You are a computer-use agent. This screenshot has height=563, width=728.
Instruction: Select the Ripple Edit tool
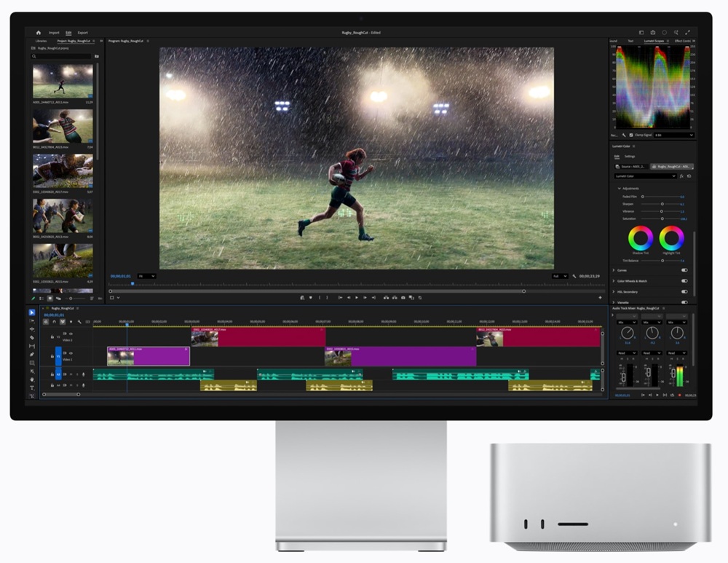32,329
